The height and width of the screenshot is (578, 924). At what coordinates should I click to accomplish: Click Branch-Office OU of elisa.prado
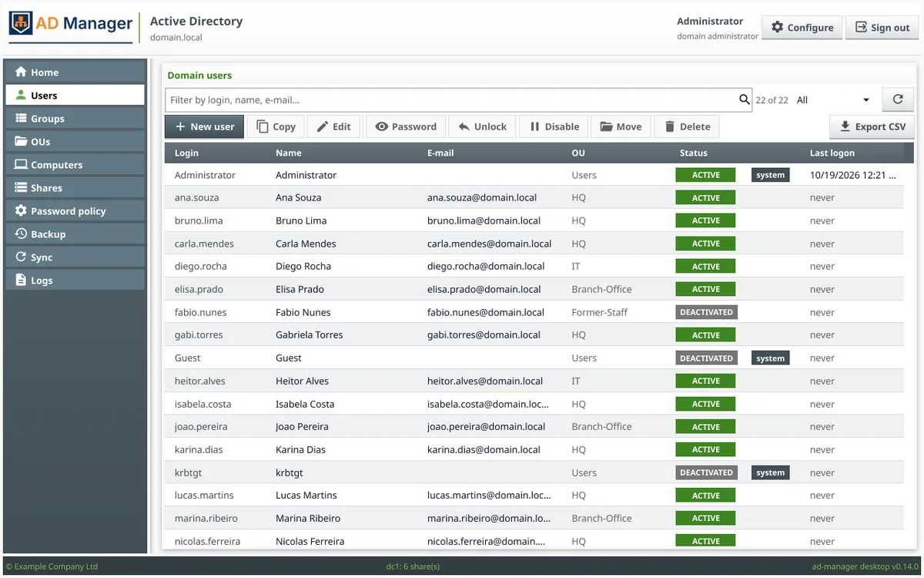coord(601,289)
